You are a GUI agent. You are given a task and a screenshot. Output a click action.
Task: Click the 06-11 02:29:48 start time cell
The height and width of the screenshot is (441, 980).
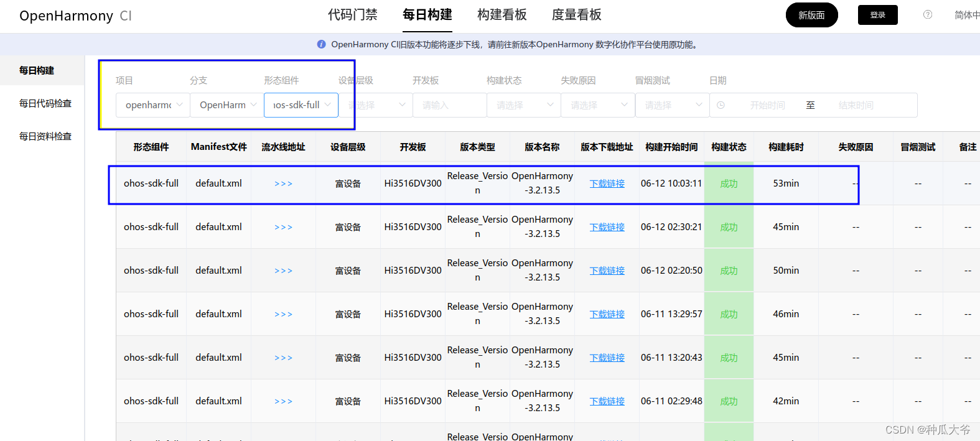point(671,401)
